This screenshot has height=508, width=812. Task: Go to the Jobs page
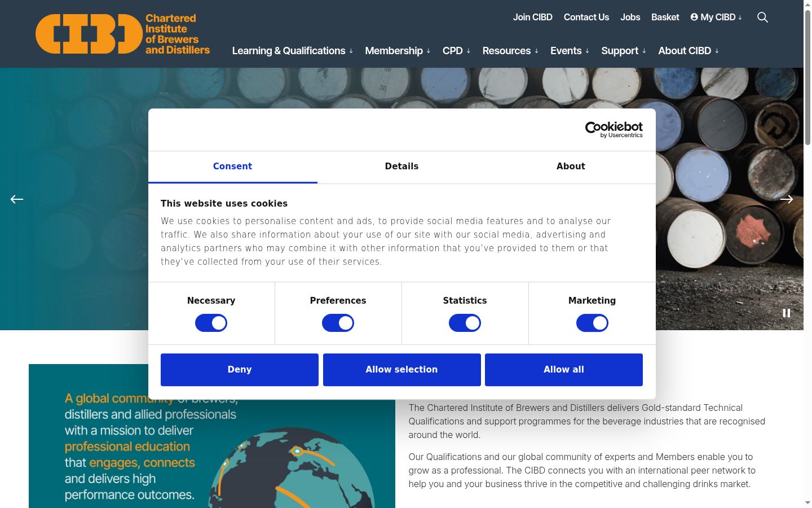pyautogui.click(x=630, y=17)
